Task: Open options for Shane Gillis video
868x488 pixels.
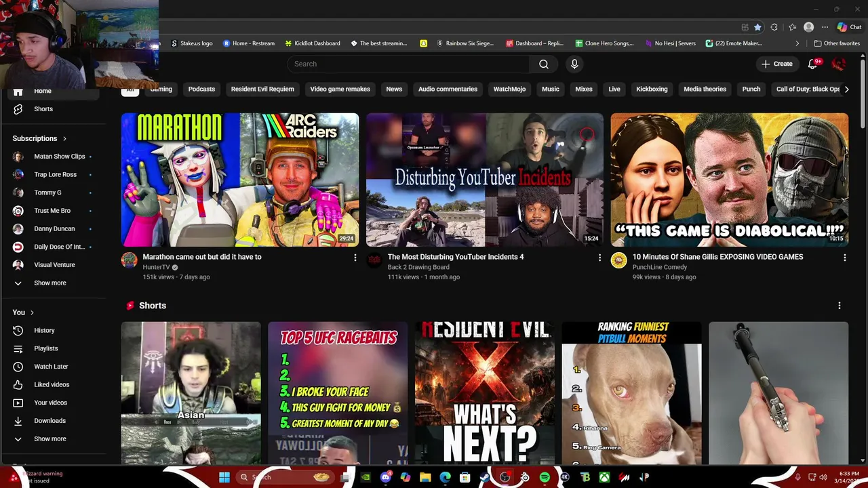Action: pyautogui.click(x=844, y=258)
